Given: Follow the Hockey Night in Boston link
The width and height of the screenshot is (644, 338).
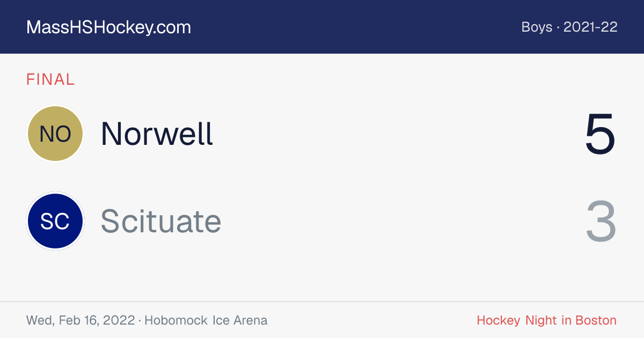Looking at the screenshot, I should (x=546, y=320).
